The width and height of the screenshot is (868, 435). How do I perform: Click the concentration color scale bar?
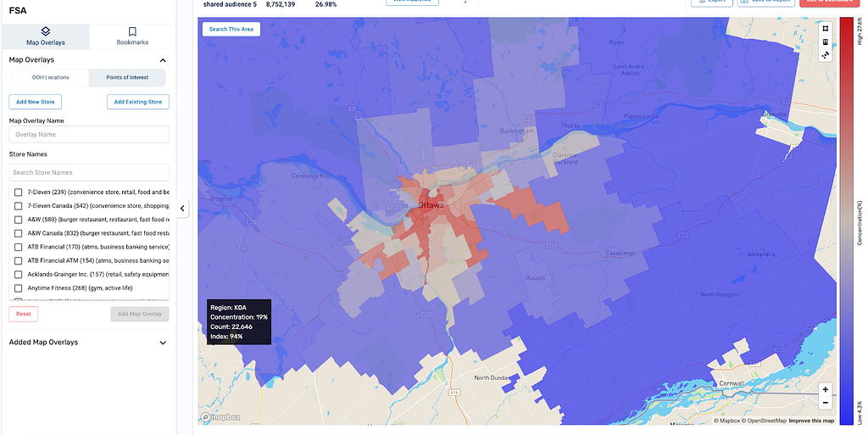(846, 221)
